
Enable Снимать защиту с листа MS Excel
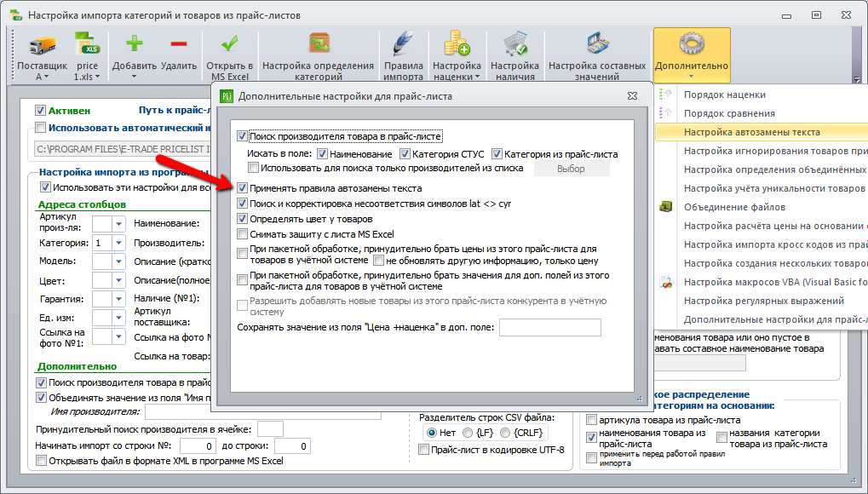click(x=242, y=234)
